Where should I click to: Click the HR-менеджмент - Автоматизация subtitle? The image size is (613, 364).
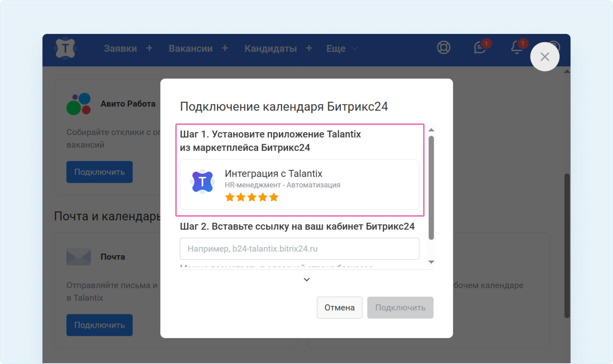[x=283, y=185]
